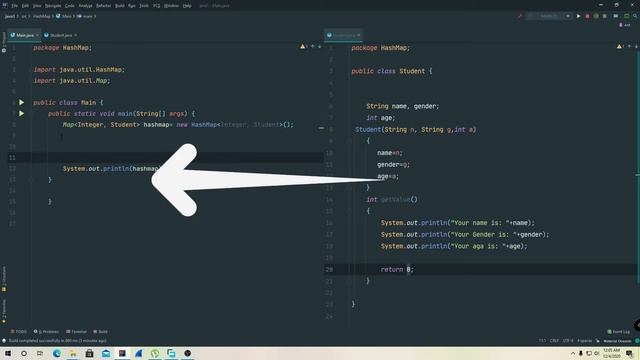Click the Run with Coverage icon
640x360 pixels.
pyautogui.click(x=596, y=16)
